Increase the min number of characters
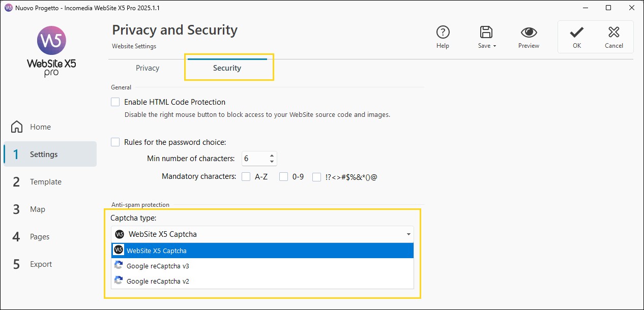This screenshot has width=644, height=310. point(272,156)
